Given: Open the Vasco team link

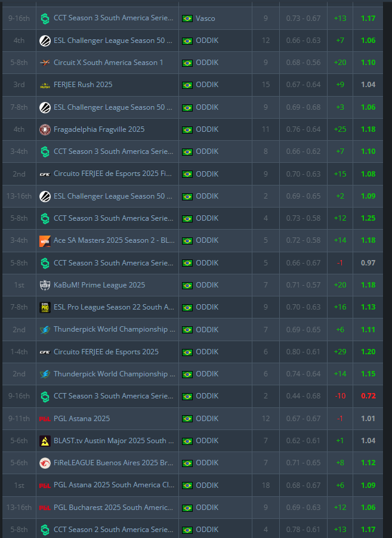Looking at the screenshot, I should 205,18.
